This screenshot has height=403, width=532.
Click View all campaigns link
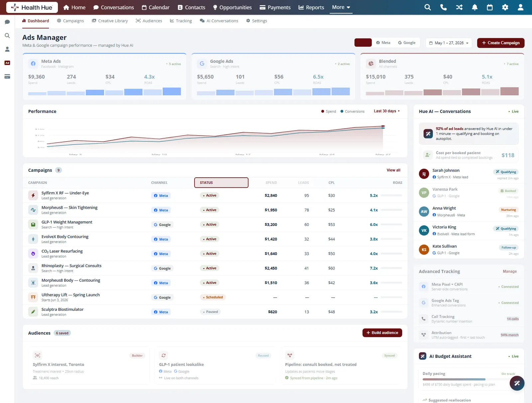point(393,170)
